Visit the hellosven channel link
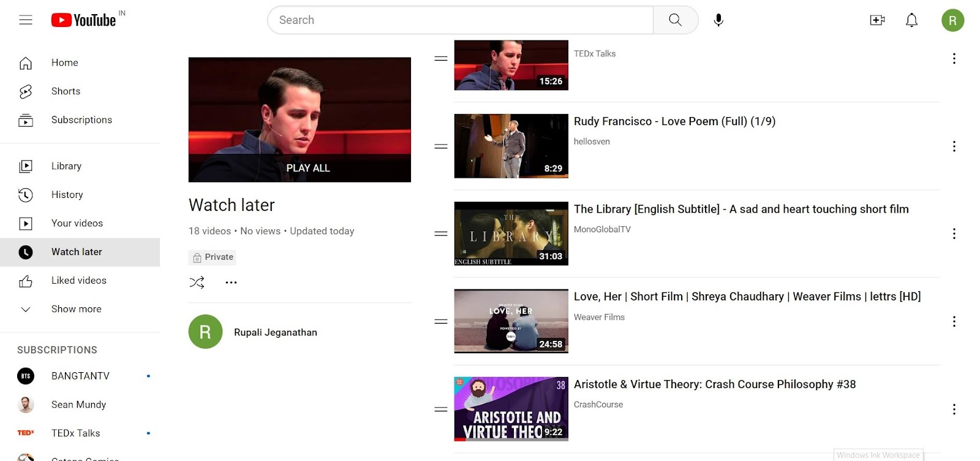This screenshot has width=980, height=461. point(592,142)
